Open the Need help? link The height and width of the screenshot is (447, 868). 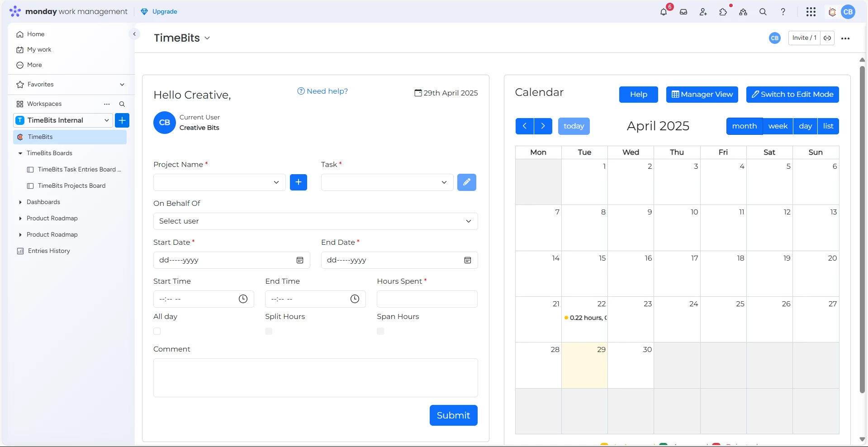click(x=323, y=91)
